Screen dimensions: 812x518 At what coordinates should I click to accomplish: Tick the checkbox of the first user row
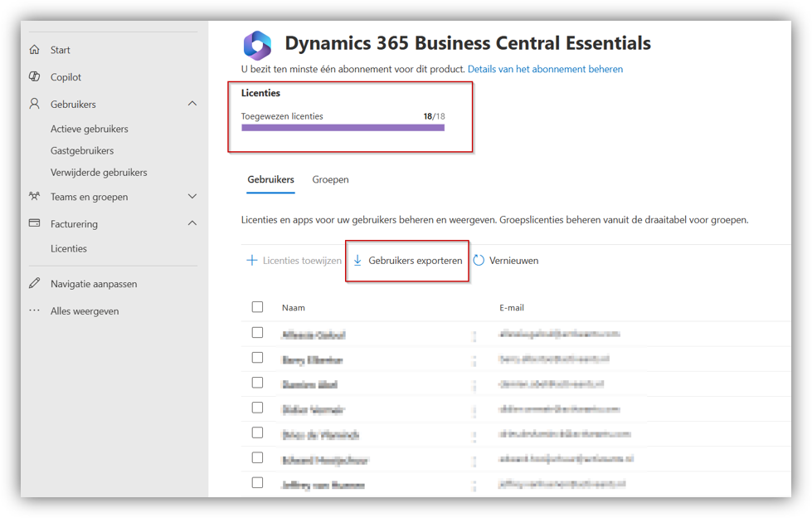pyautogui.click(x=257, y=332)
